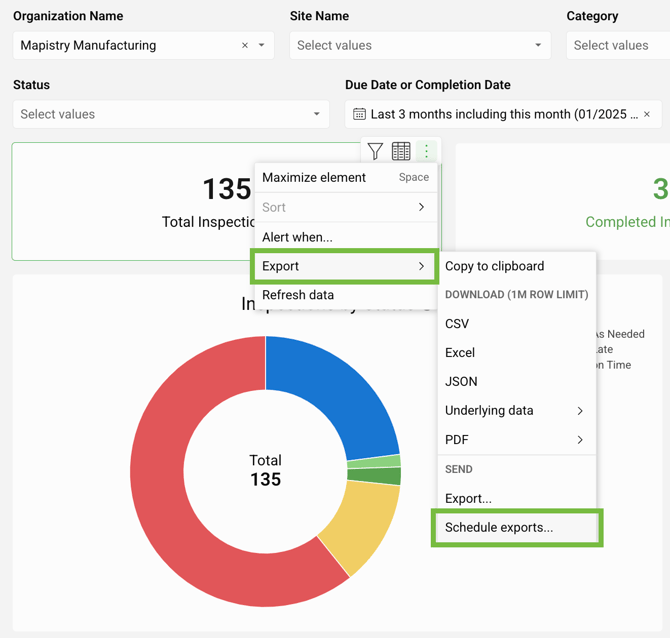Open the filter funnel icon on the element
The height and width of the screenshot is (638, 670).
(375, 151)
